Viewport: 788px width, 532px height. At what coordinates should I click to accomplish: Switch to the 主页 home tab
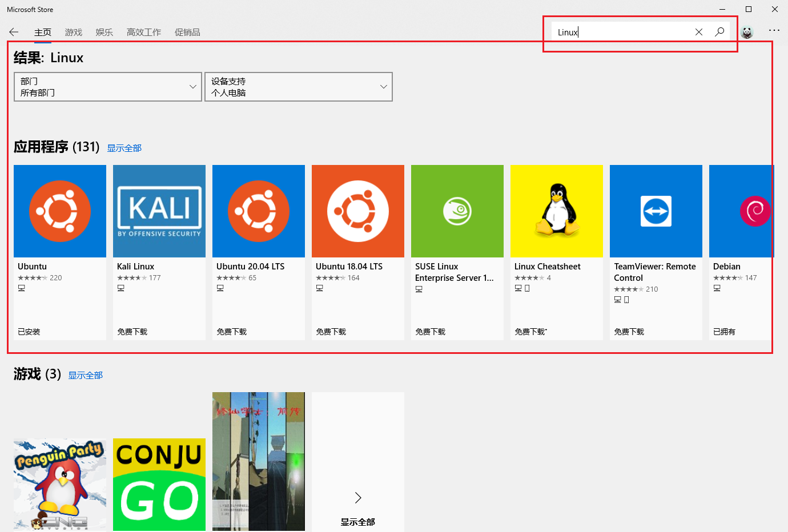(43, 33)
